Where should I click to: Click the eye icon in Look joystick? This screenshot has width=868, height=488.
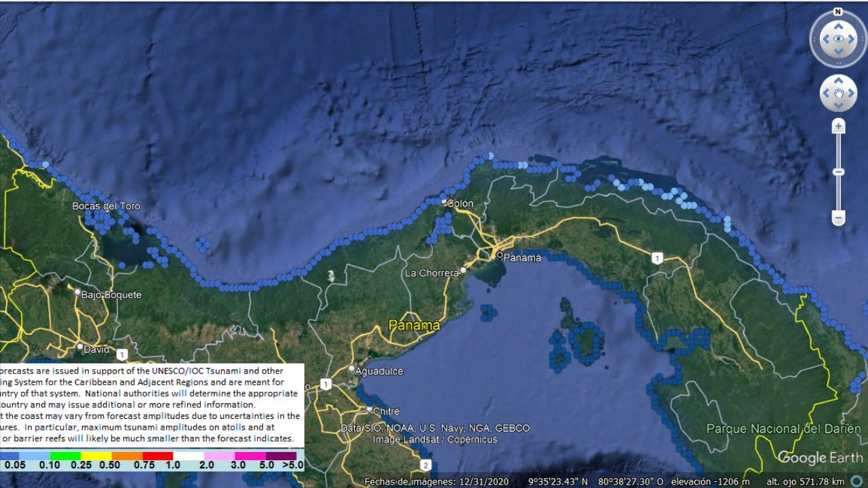point(838,39)
